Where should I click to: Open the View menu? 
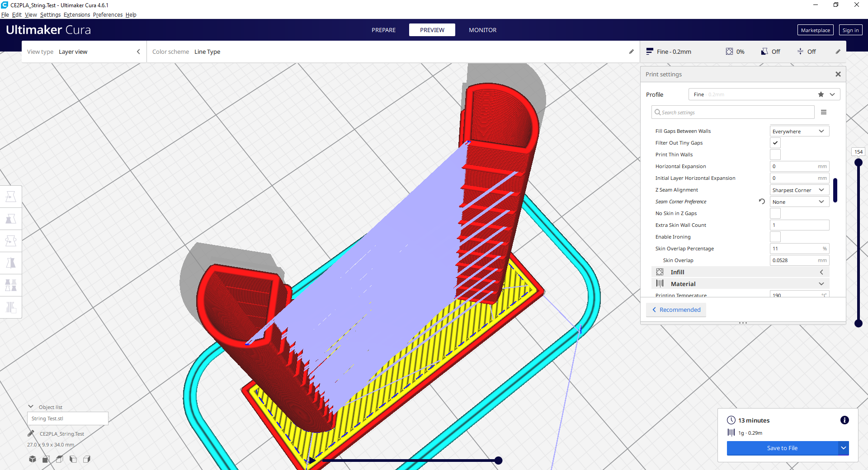pos(31,14)
